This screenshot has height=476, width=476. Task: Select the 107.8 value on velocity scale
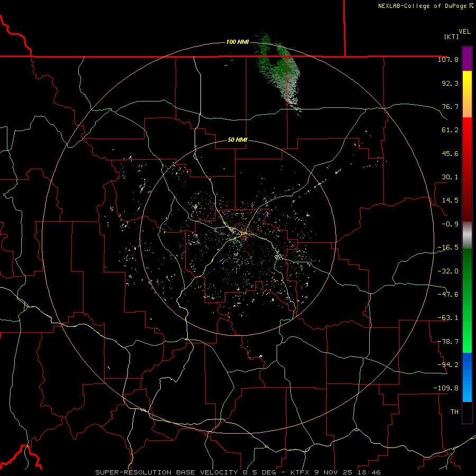448,59
